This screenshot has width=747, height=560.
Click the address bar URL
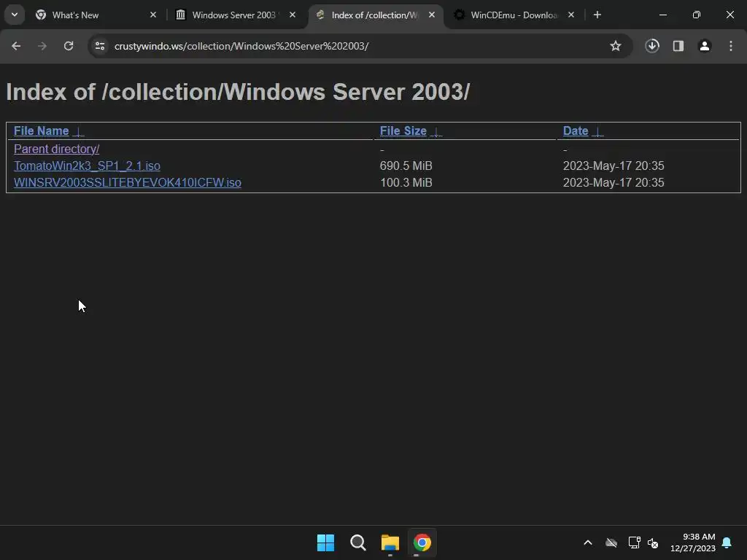[x=241, y=46]
